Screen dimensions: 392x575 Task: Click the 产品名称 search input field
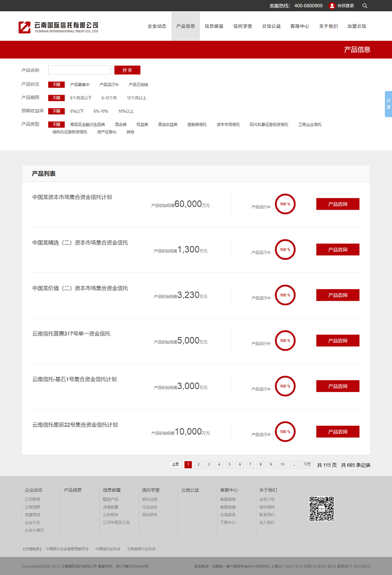pyautogui.click(x=79, y=70)
